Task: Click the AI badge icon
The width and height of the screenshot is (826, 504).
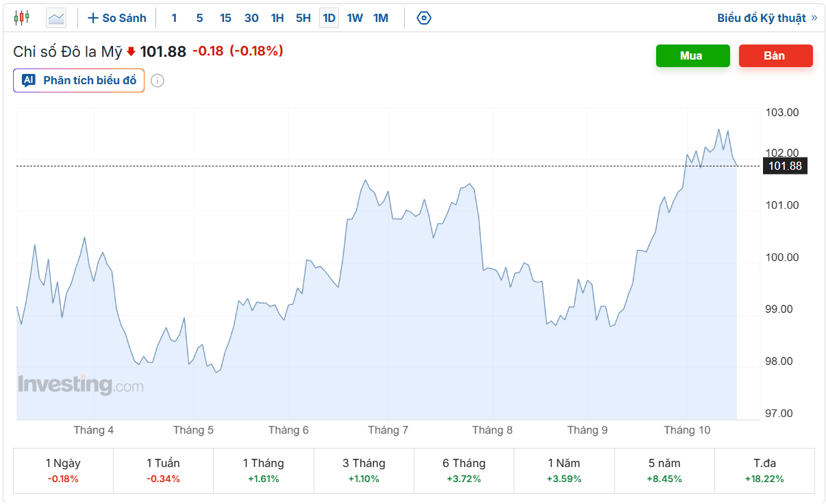Action: tap(28, 81)
